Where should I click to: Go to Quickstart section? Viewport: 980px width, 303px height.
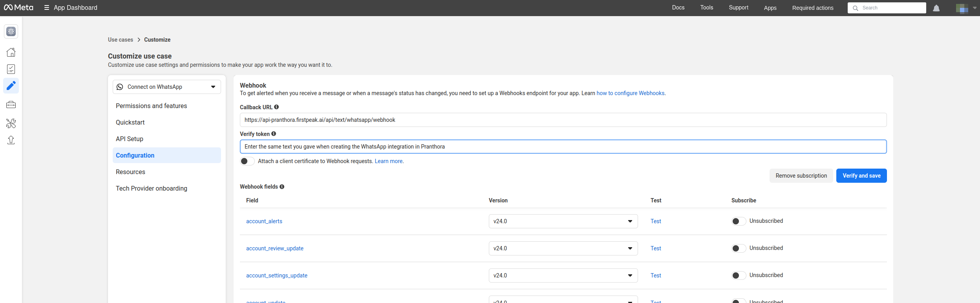(167, 122)
